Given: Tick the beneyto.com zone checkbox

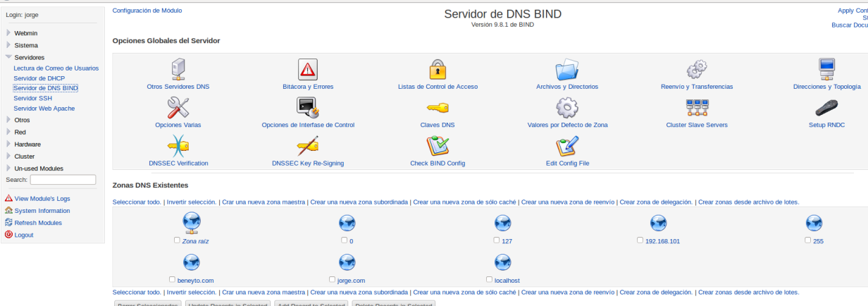Looking at the screenshot, I should click(173, 279).
